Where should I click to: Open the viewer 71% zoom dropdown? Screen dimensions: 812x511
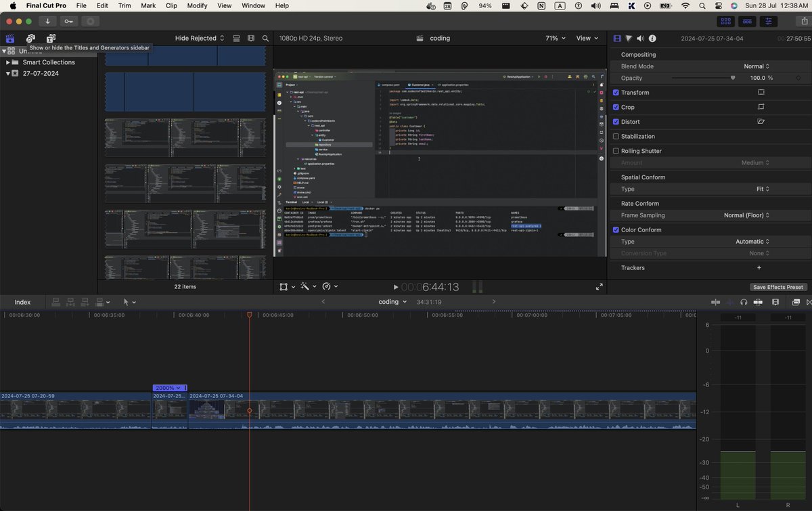[x=556, y=39]
